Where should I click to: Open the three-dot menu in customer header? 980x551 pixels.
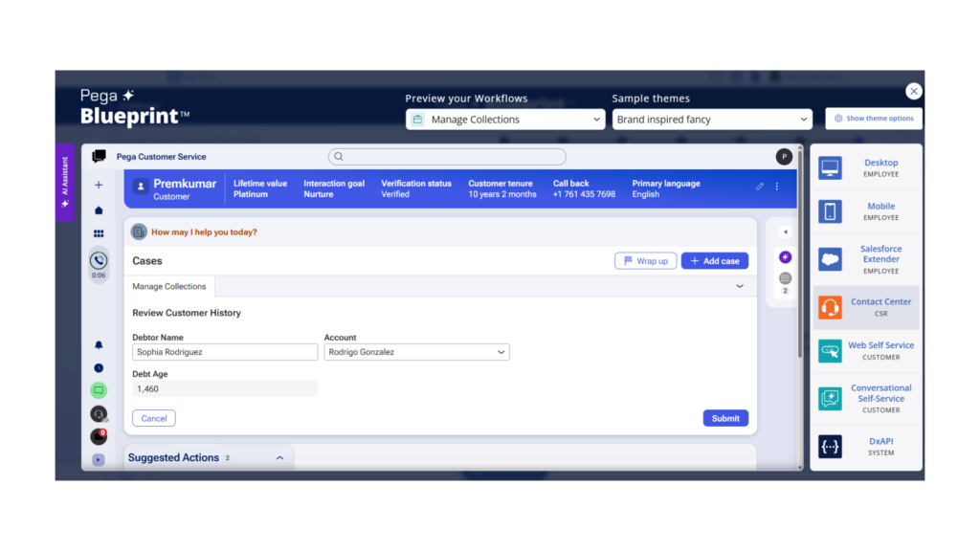(x=777, y=187)
